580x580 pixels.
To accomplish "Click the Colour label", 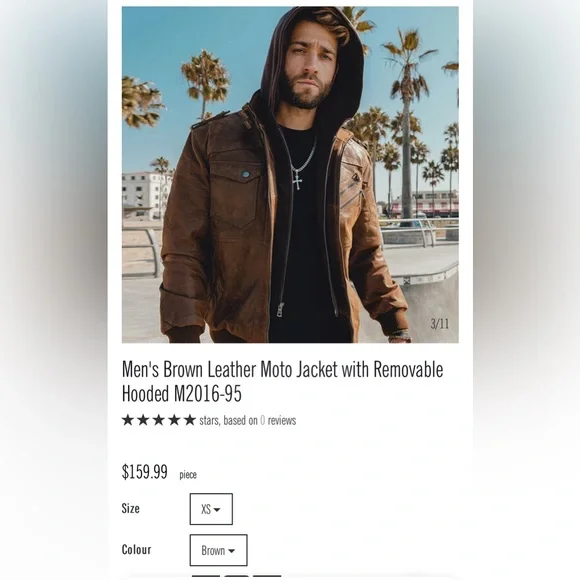I will (x=136, y=550).
